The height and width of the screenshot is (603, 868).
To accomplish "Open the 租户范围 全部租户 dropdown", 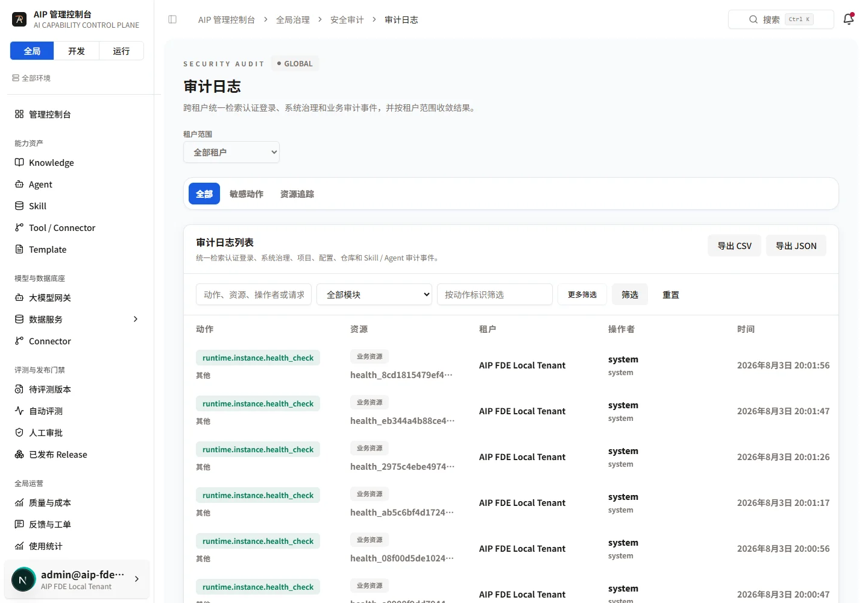I will (231, 152).
